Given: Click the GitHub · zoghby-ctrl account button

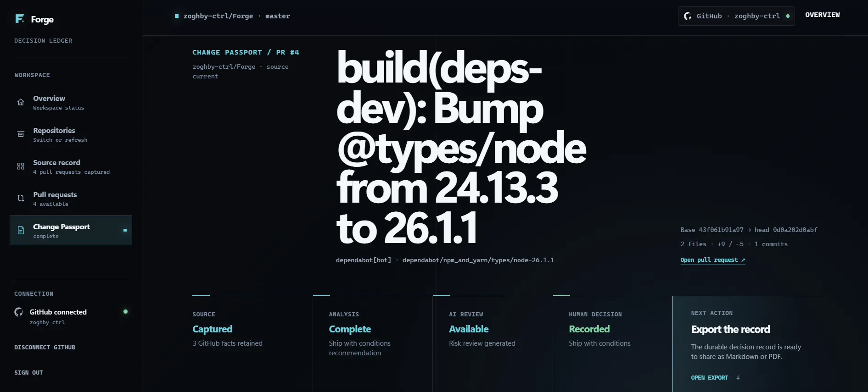Looking at the screenshot, I should (x=736, y=16).
